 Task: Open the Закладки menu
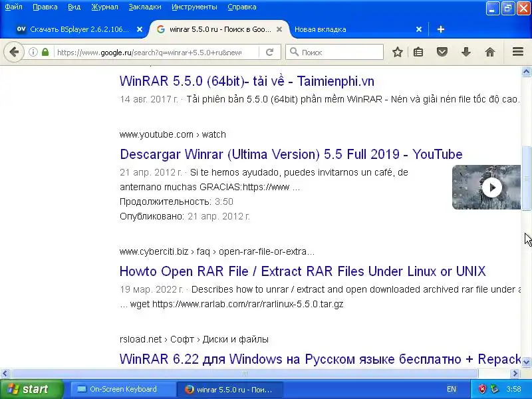(145, 7)
